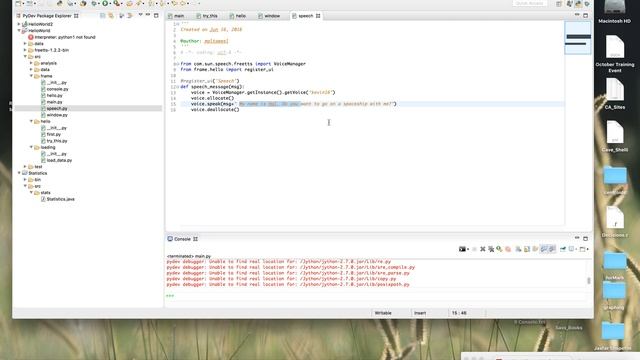
Task: Open the PyDev console icon in Console toolbar
Action: click(462, 249)
